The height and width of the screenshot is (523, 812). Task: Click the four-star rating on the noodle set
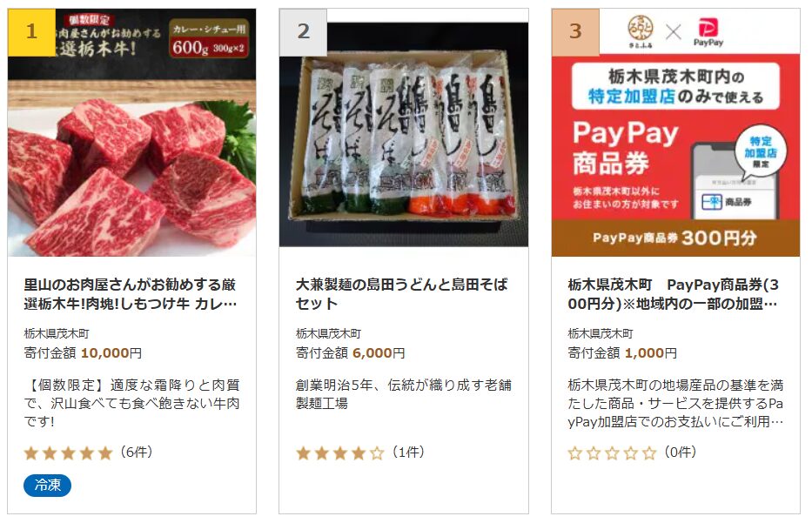340,453
